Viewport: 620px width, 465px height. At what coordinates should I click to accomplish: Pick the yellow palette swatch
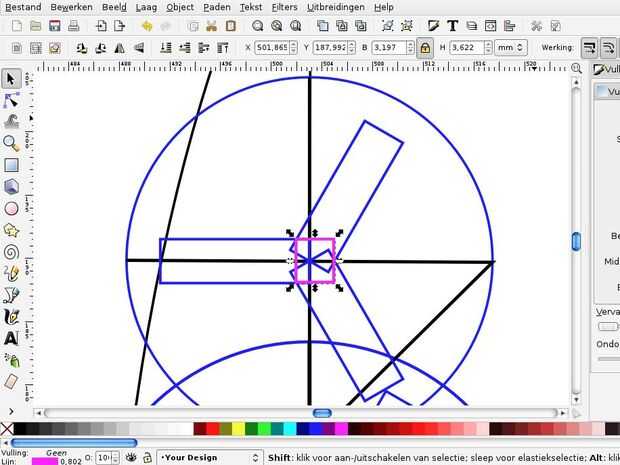[238, 429]
